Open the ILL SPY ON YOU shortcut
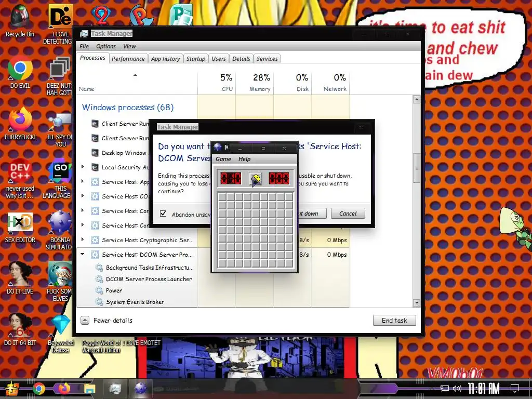Viewport: 532px width, 399px height. (60, 130)
